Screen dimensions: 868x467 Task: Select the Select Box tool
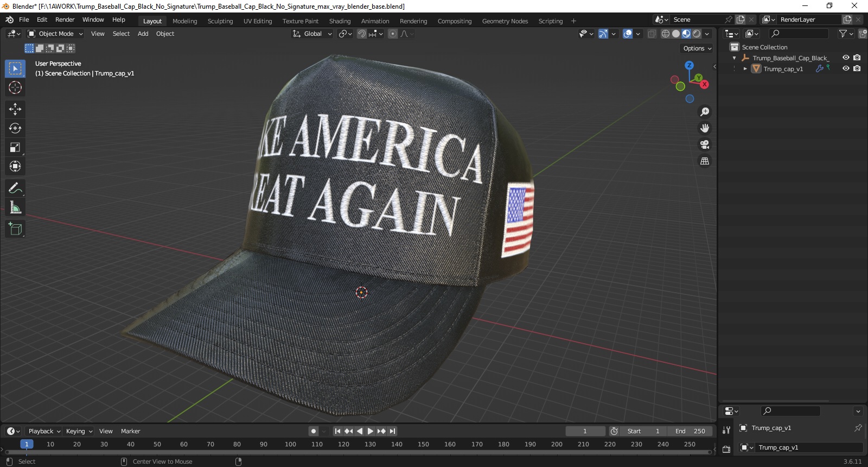[x=15, y=68]
